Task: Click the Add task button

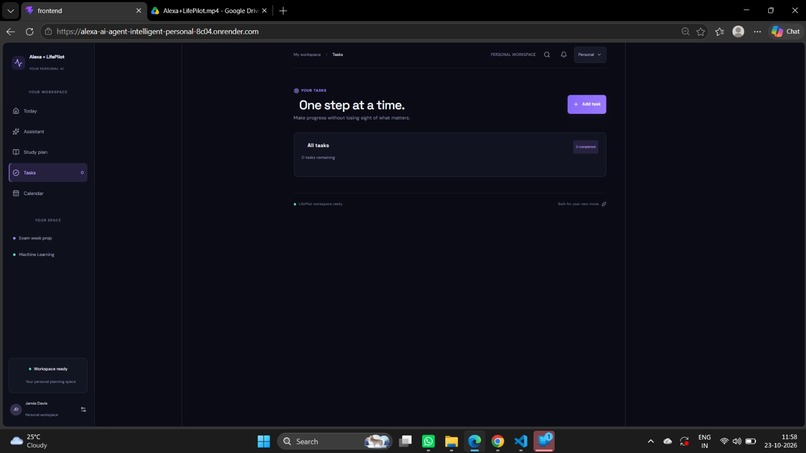Action: pyautogui.click(x=587, y=104)
